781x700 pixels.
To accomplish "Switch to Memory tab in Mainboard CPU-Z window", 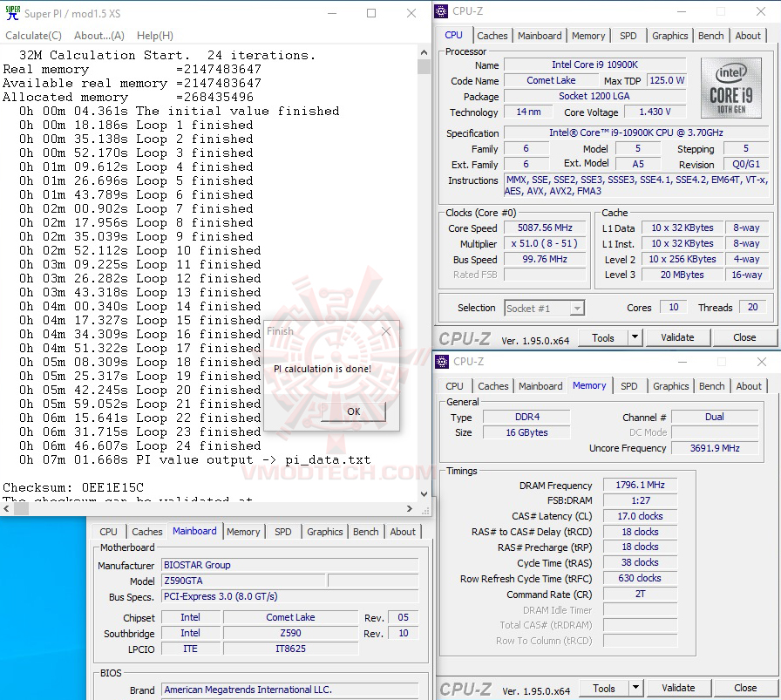I will pyautogui.click(x=243, y=532).
